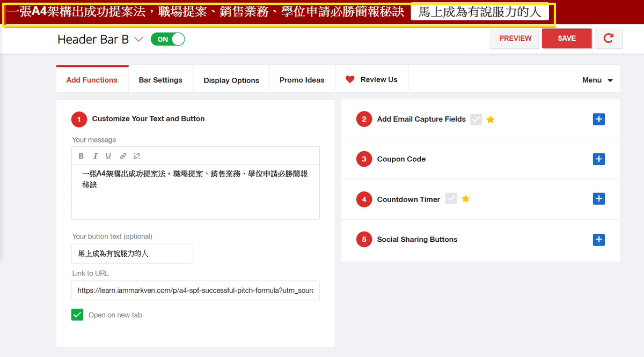644x357 pixels.
Task: Uncheck Open on new tab checkbox
Action: coord(77,315)
